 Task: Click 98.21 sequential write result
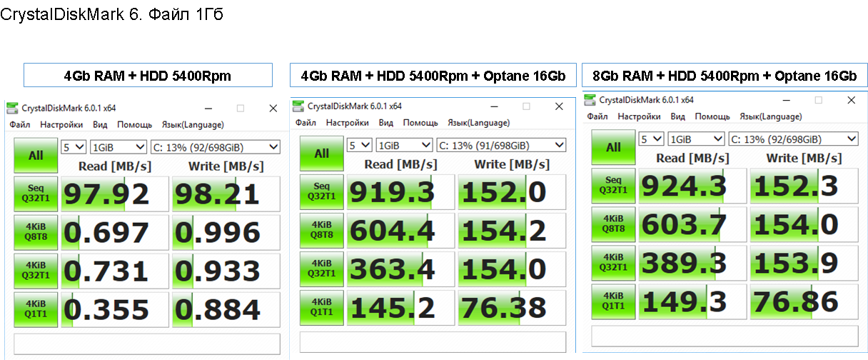pos(226,194)
